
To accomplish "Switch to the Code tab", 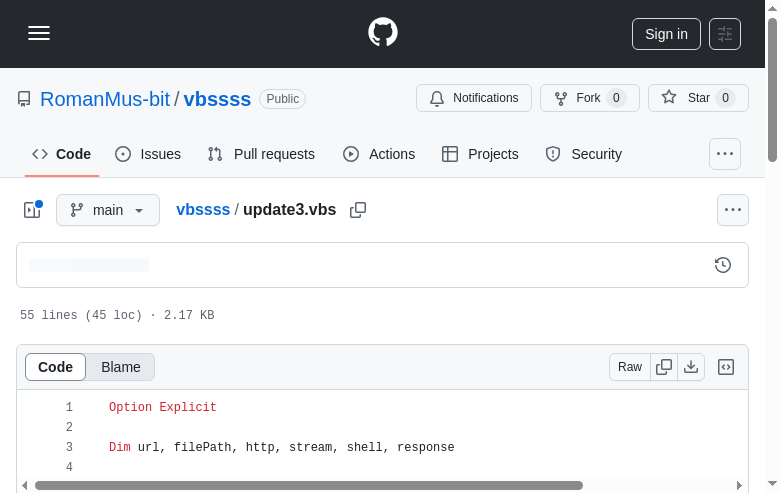I will (x=62, y=154).
